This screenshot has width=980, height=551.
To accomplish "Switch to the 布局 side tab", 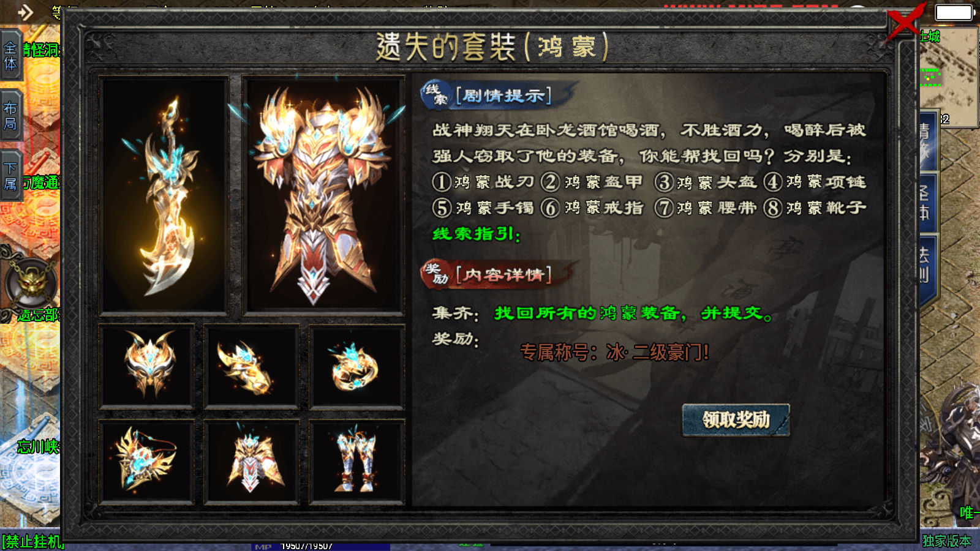I will click(x=11, y=116).
